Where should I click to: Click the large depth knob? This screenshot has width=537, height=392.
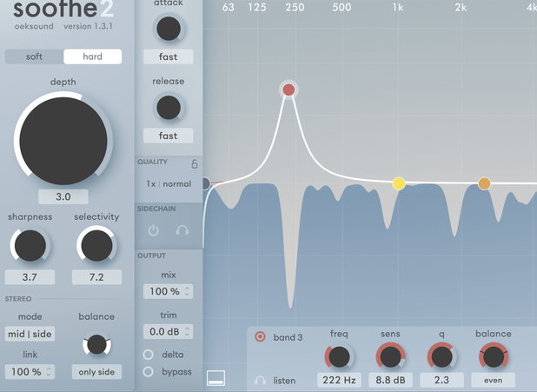click(x=63, y=139)
